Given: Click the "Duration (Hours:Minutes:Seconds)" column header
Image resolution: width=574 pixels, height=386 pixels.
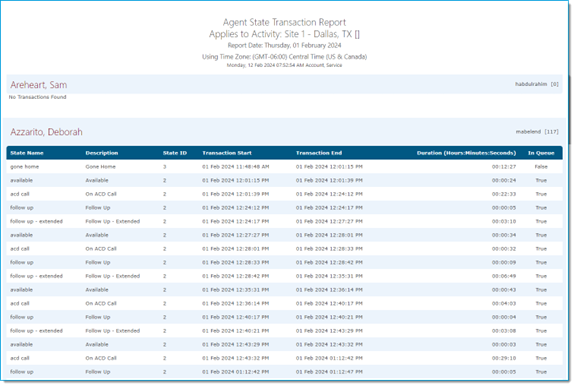Looking at the screenshot, I should (x=466, y=153).
